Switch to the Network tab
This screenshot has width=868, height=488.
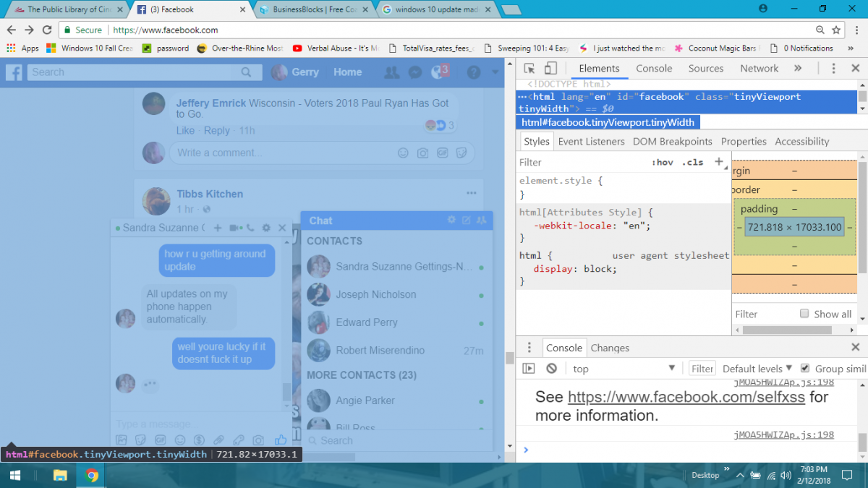(759, 69)
